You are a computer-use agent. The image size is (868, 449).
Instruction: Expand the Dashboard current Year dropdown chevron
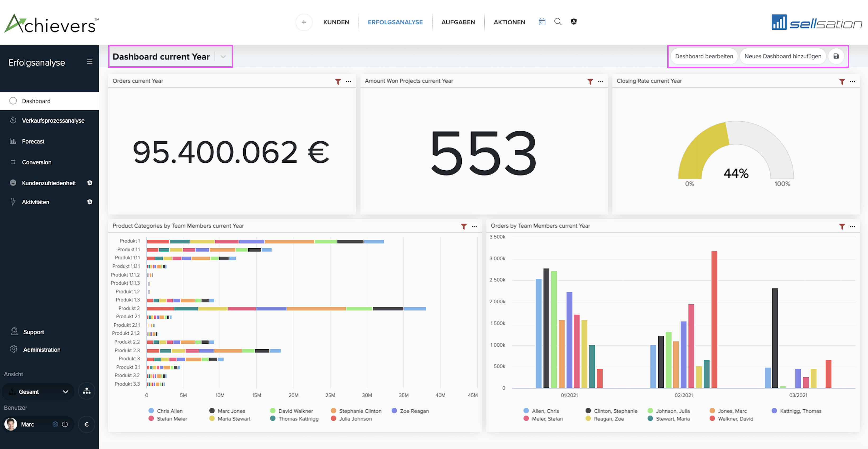click(x=223, y=57)
